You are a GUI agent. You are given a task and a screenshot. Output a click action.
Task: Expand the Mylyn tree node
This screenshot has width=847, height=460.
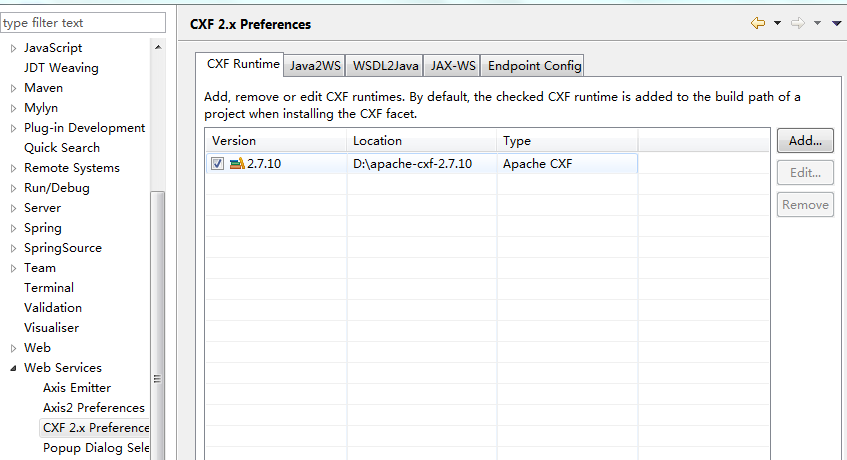point(14,109)
